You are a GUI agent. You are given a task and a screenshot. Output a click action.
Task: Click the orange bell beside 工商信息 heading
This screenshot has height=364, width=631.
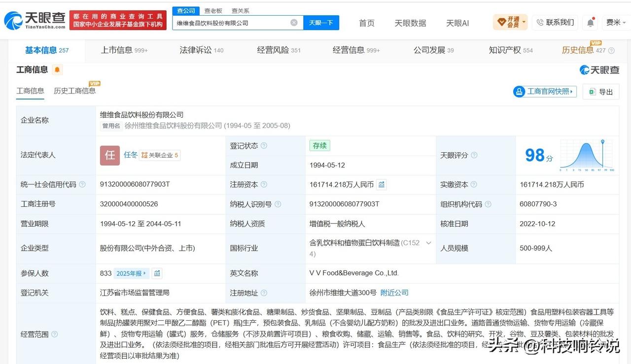coord(57,70)
